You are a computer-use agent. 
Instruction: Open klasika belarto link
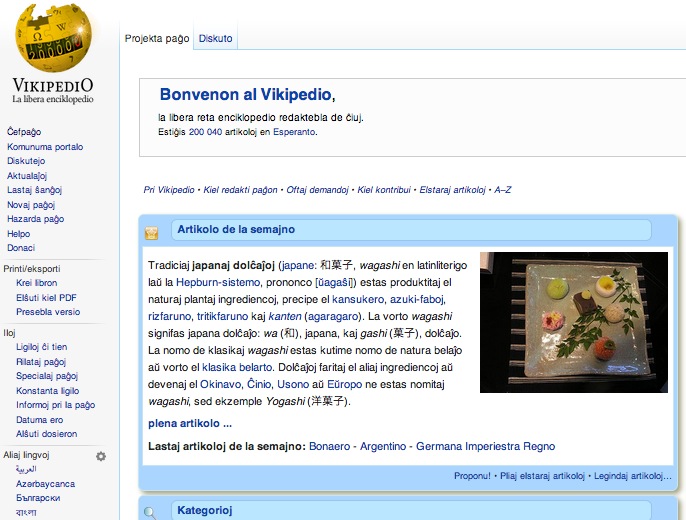(237, 367)
